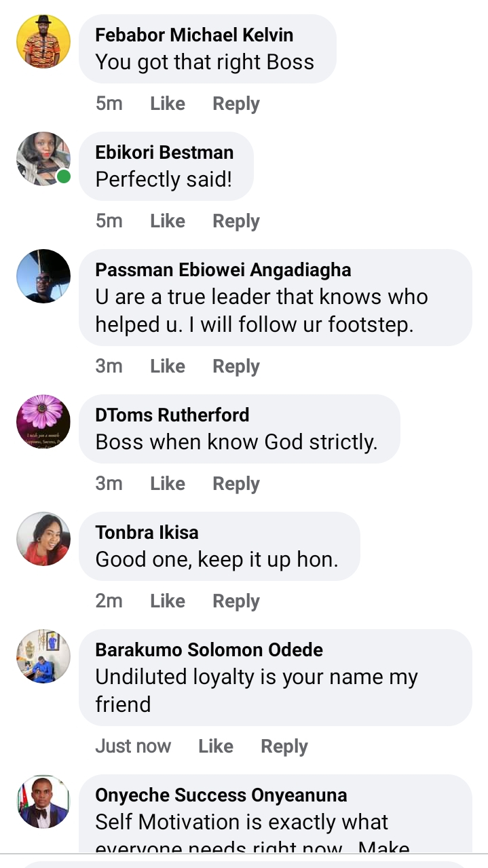
Task: Like Tonbra Ikisa's comment
Action: (x=168, y=601)
